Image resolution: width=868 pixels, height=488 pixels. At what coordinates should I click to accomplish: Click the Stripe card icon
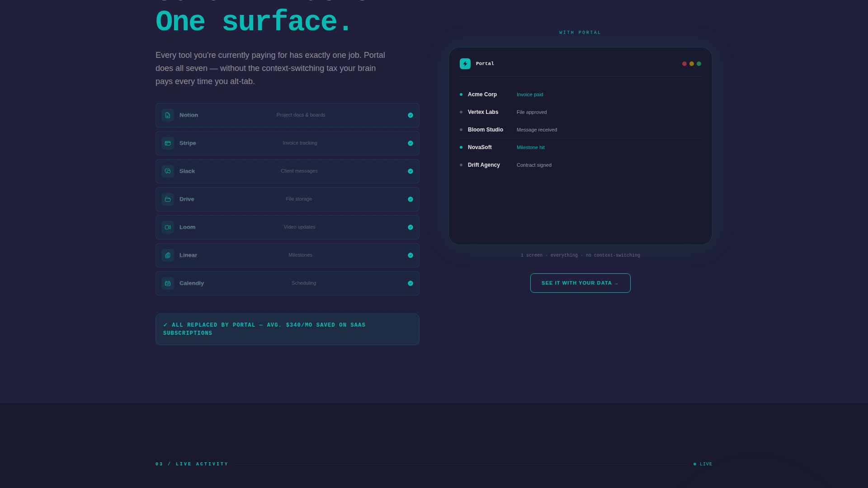(168, 143)
